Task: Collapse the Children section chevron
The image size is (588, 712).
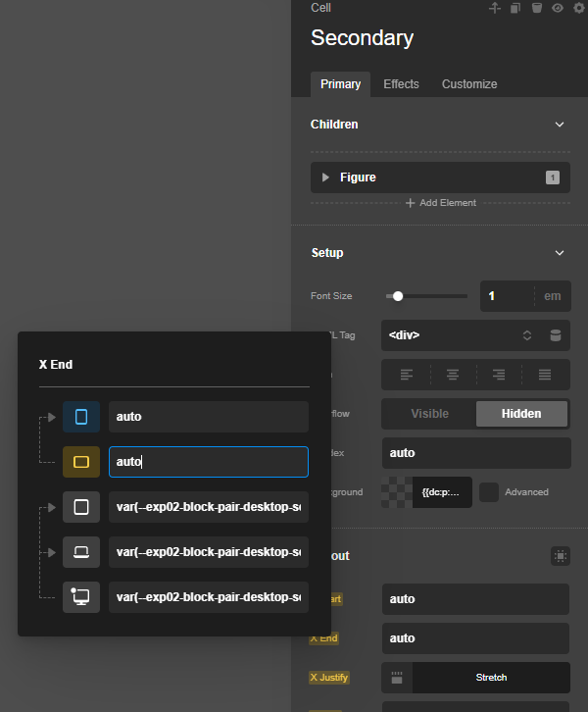Action: (560, 125)
